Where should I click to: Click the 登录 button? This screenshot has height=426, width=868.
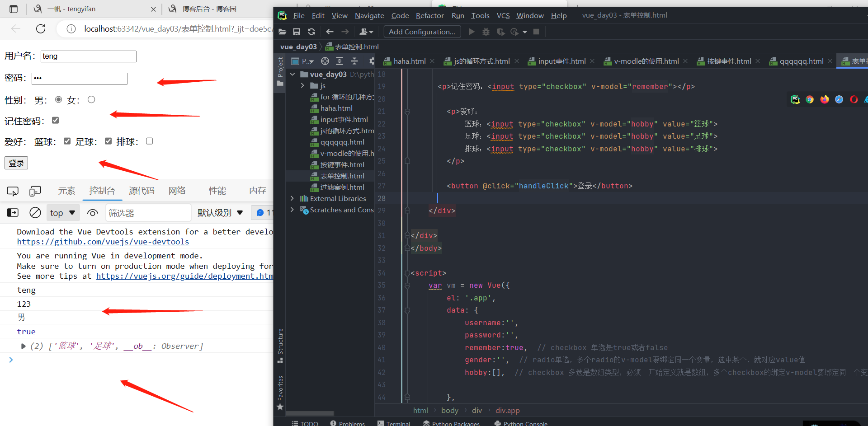16,163
